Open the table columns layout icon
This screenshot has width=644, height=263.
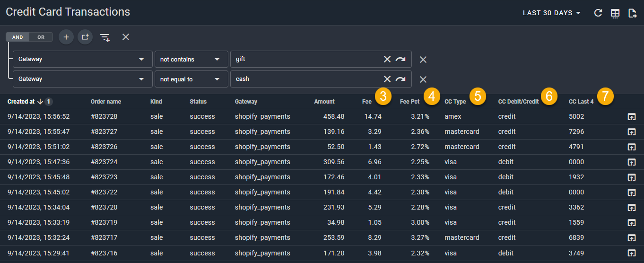[615, 13]
